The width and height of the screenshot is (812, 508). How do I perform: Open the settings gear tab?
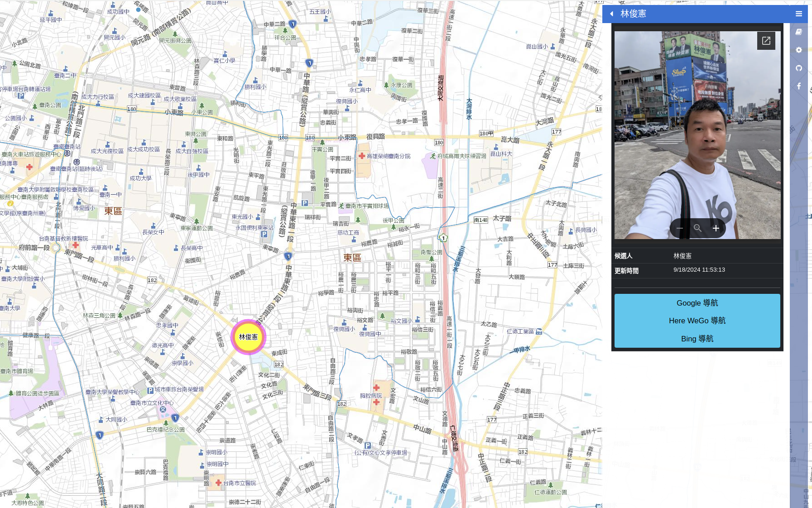tap(799, 50)
